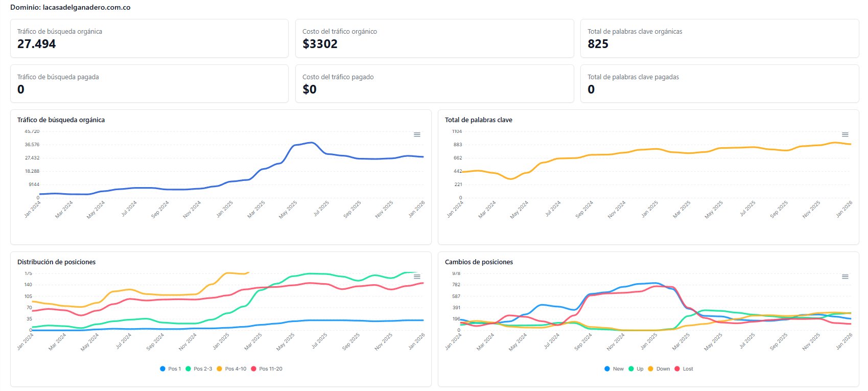Click the Total de palabras clave orgánicas card

pyautogui.click(x=719, y=38)
